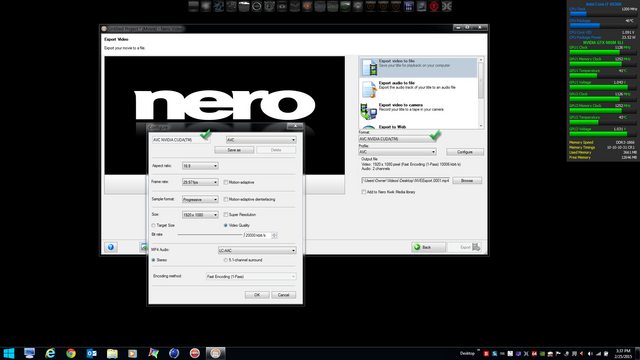Open the Encoding method dropdown
The height and width of the screenshot is (360, 640).
(x=251, y=277)
